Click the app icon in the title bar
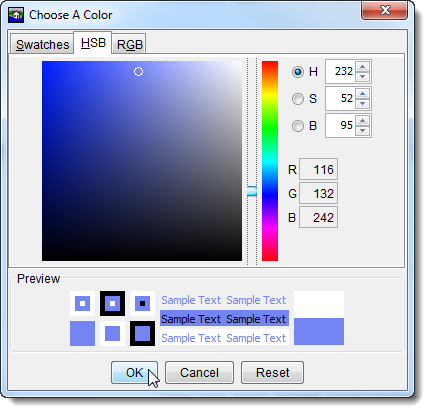This screenshot has height=413, width=430. (x=16, y=15)
